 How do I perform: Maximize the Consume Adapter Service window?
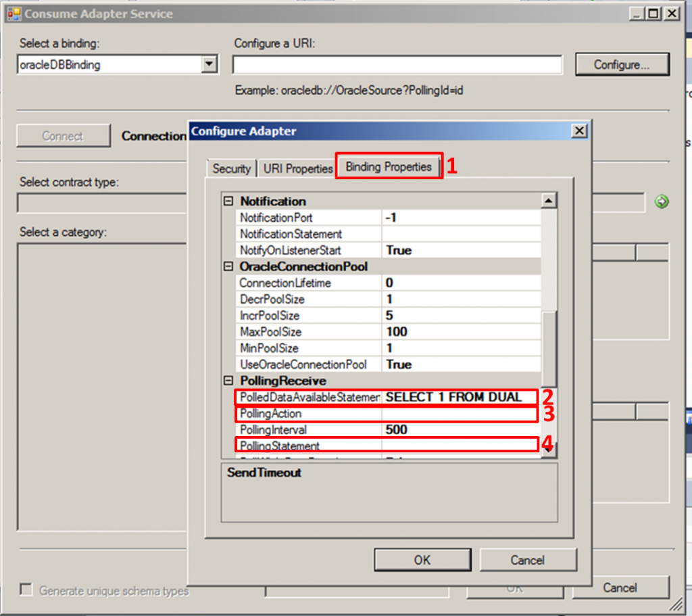653,14
